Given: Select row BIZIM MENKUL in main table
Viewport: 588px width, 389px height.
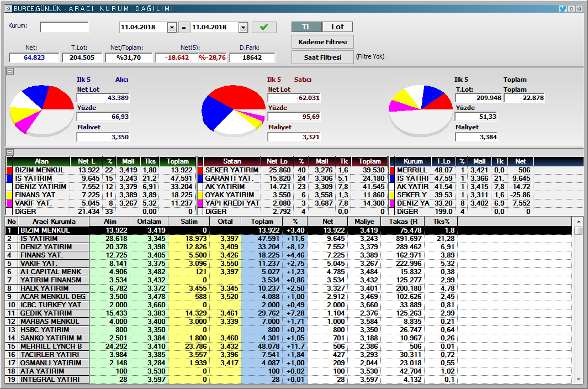Looking at the screenshot, I should click(288, 230).
